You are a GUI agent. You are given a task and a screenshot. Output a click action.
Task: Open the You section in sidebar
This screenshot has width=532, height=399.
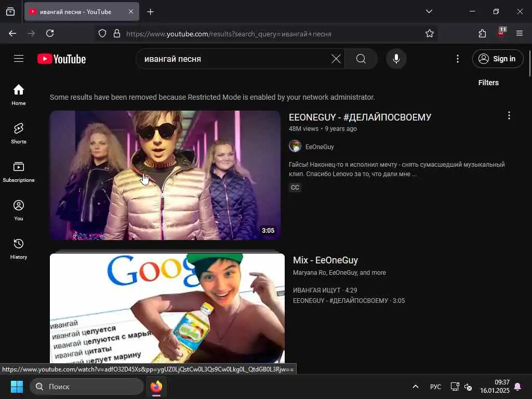pos(19,210)
